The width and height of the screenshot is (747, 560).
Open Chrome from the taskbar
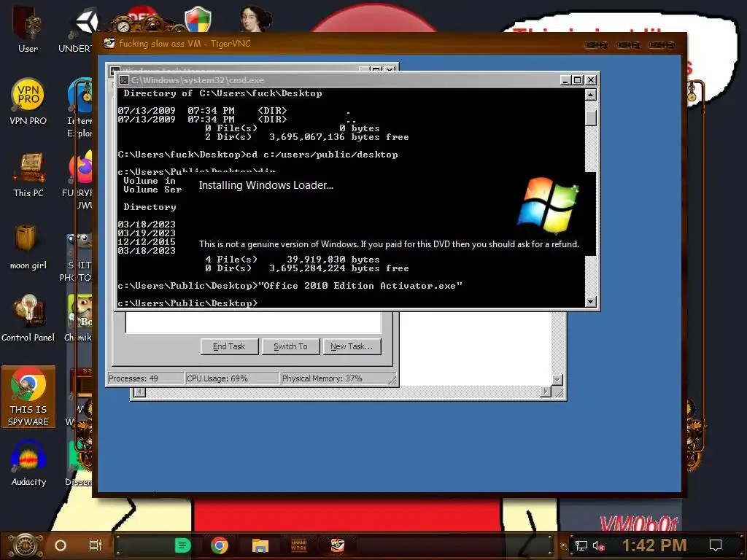point(220,545)
